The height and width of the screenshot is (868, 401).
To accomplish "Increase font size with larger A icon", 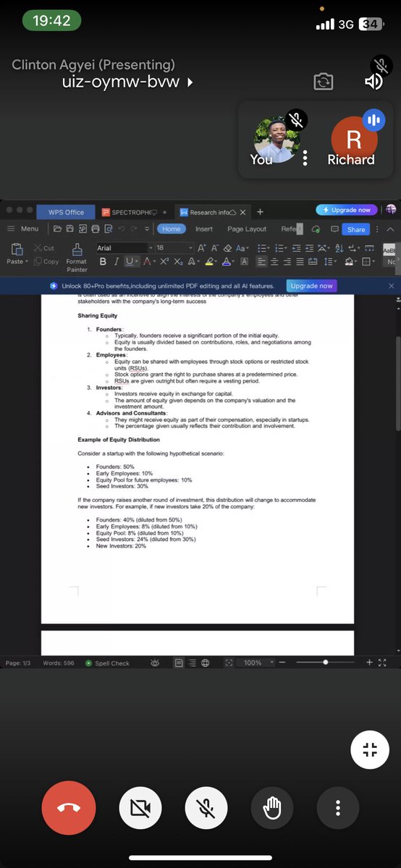I will click(x=201, y=247).
